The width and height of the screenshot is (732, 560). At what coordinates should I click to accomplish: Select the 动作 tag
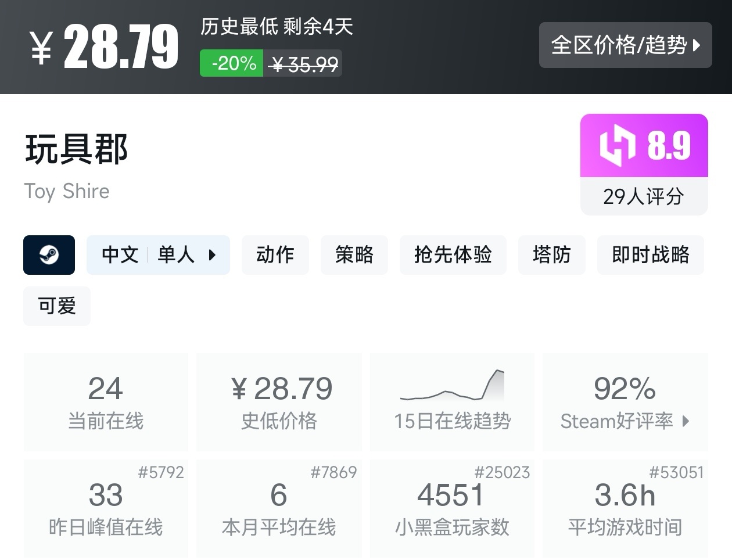click(275, 254)
